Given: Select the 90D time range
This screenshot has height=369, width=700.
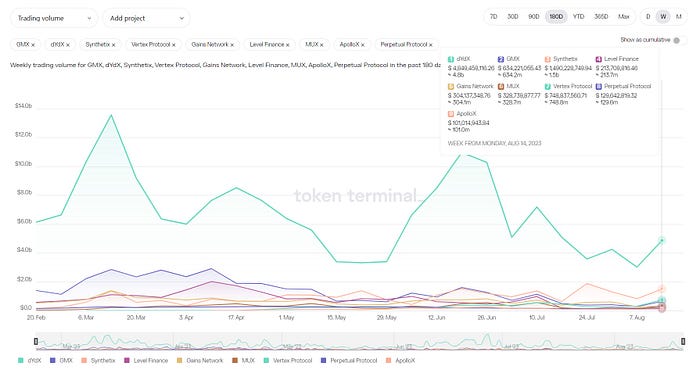Looking at the screenshot, I should tap(533, 17).
